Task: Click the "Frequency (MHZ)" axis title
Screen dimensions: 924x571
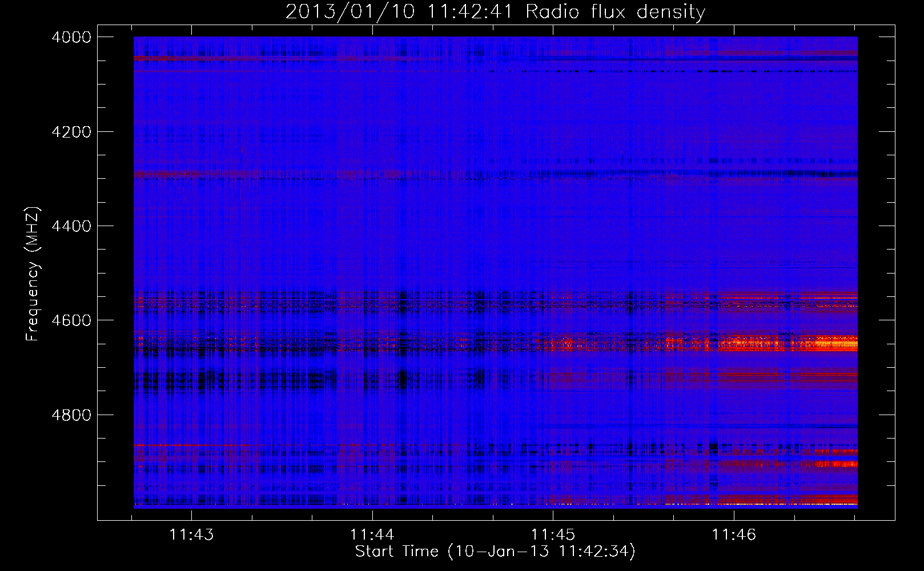Action: tap(33, 274)
